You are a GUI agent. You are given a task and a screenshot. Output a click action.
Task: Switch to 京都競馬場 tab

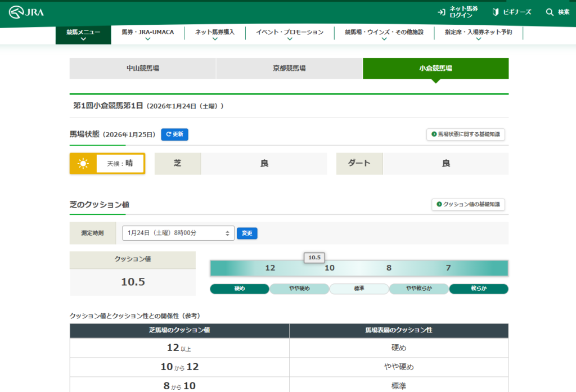coord(289,69)
